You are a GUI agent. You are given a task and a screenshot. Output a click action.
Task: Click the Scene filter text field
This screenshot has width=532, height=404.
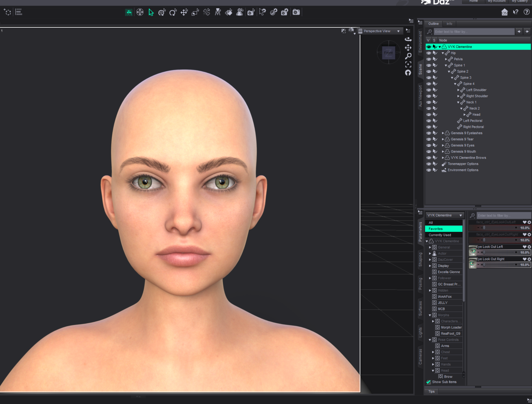tap(474, 31)
